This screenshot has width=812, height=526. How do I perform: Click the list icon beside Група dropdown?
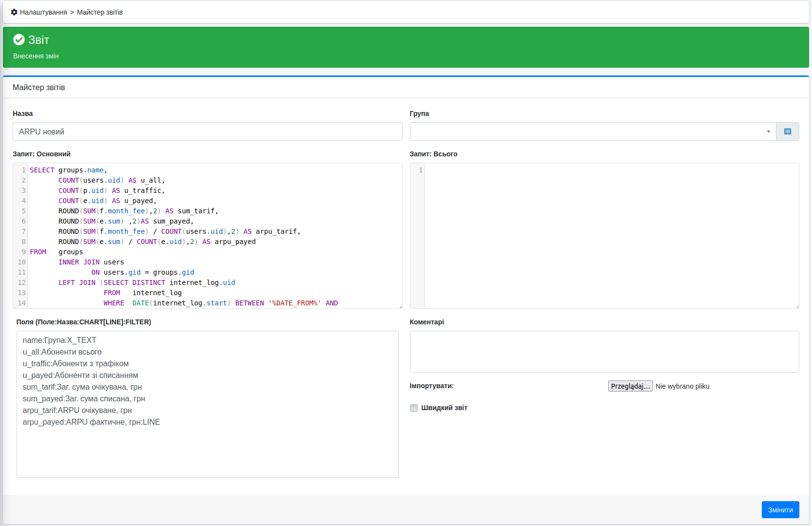[x=787, y=131]
